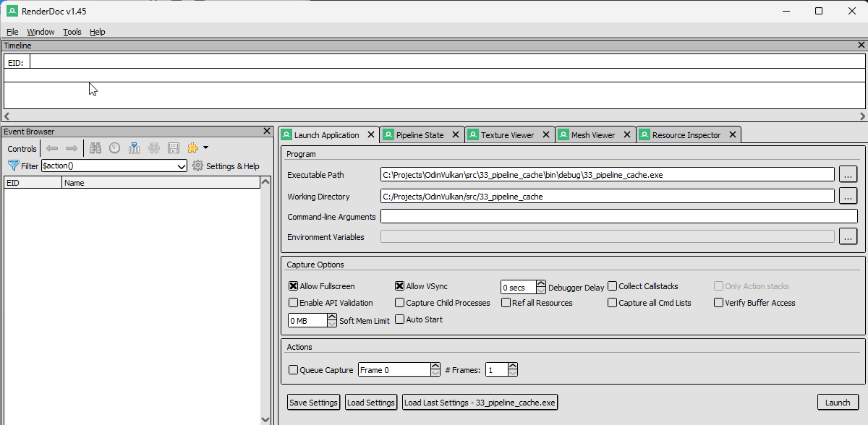The image size is (868, 425).
Task: Click the icon on the Mesh Viewer tab
Action: point(564,134)
